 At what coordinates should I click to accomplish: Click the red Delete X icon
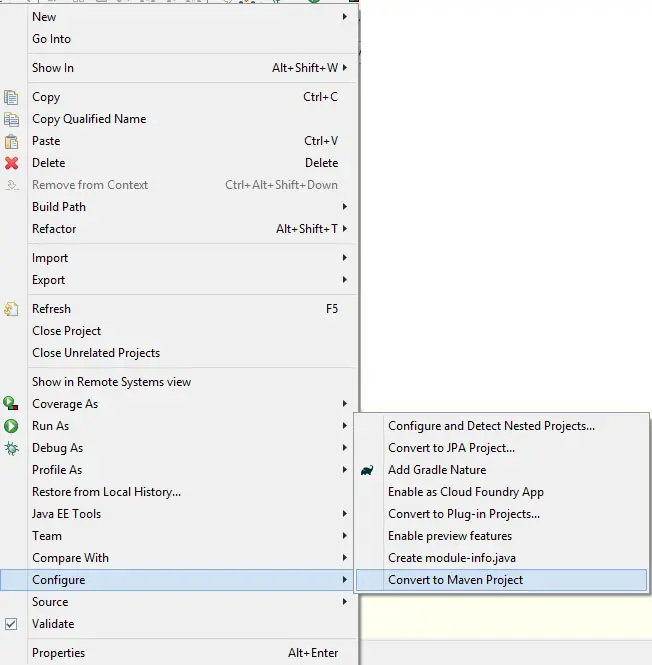[12, 163]
